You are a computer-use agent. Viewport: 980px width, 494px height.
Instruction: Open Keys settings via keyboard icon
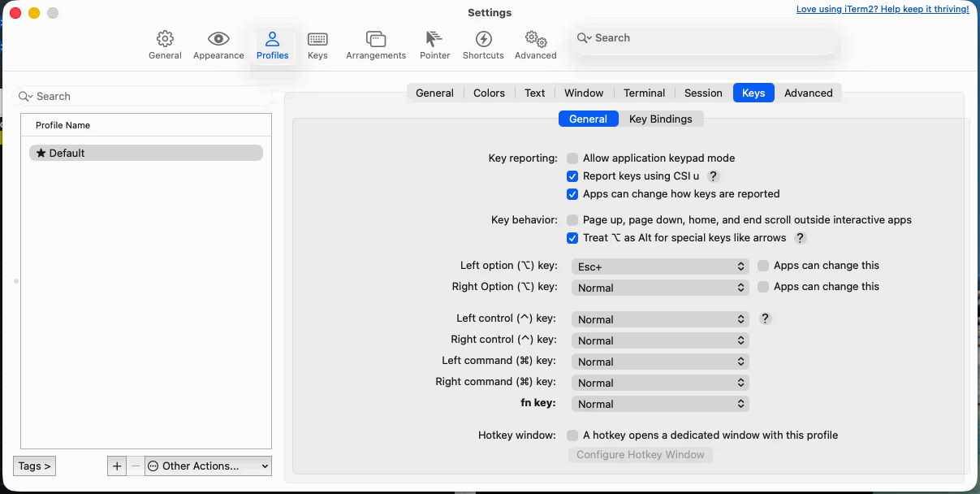[x=317, y=38]
